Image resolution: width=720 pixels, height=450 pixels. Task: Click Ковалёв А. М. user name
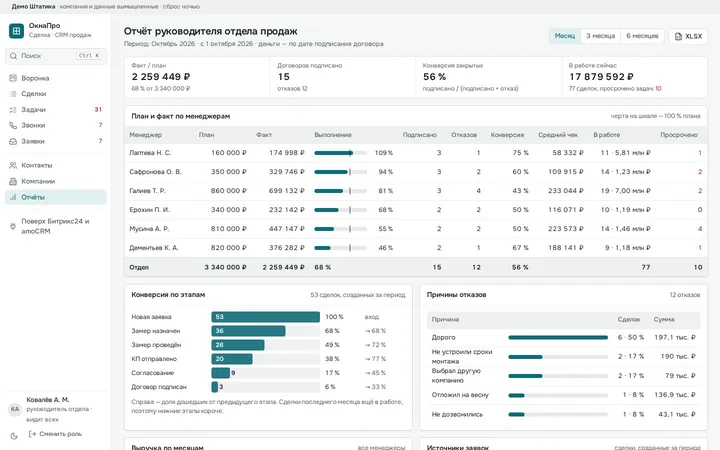48,400
